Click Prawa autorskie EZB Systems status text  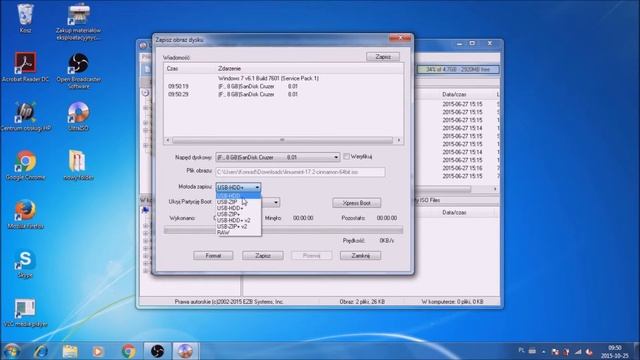tap(229, 302)
